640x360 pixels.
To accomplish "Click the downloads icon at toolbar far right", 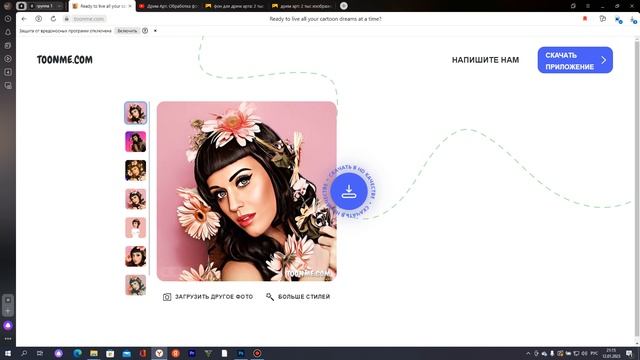I will click(x=633, y=19).
